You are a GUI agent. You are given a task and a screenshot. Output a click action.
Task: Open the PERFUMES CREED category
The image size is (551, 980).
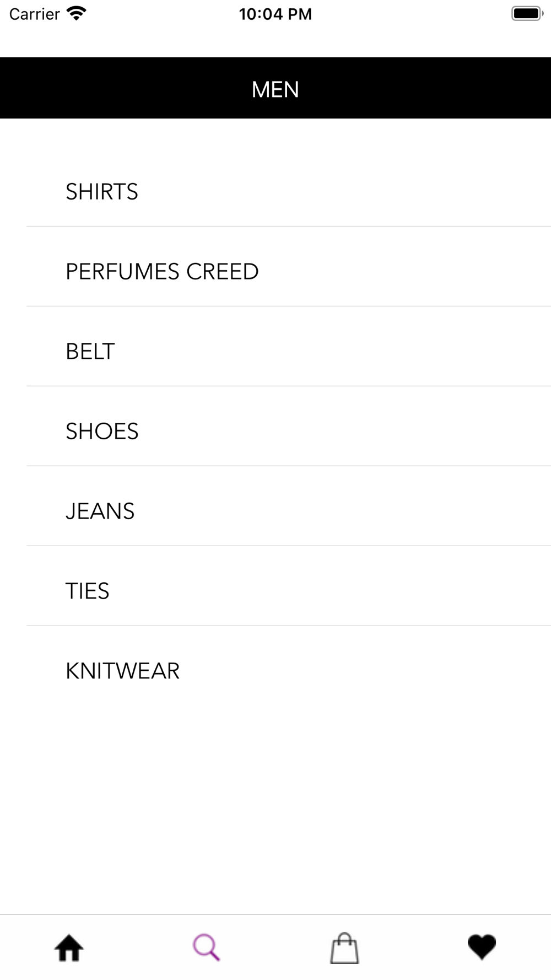pyautogui.click(x=162, y=272)
